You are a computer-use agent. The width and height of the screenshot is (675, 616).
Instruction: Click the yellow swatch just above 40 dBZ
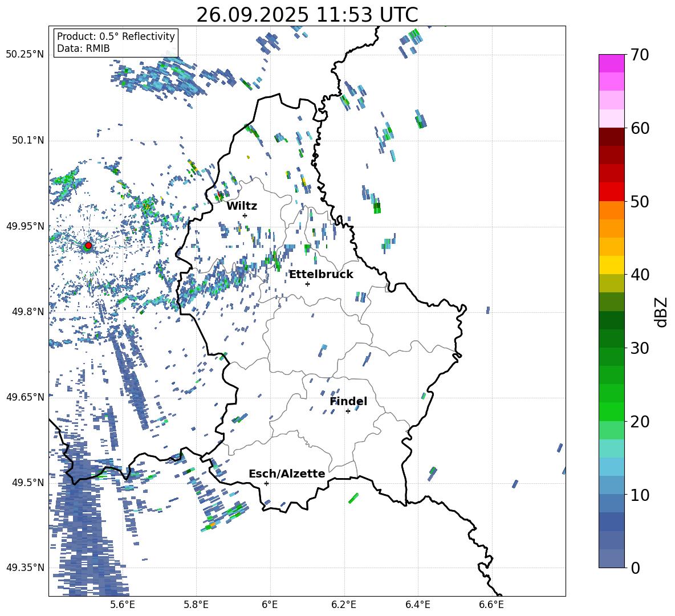click(x=612, y=265)
